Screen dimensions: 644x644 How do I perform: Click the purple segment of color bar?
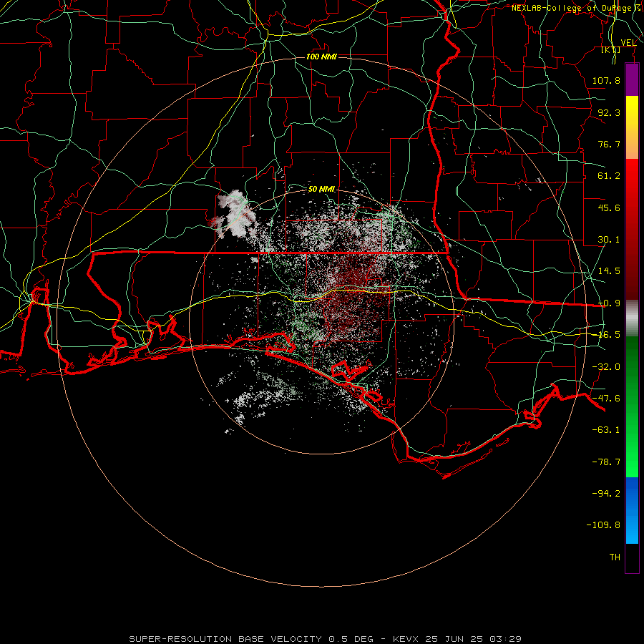pyautogui.click(x=632, y=79)
